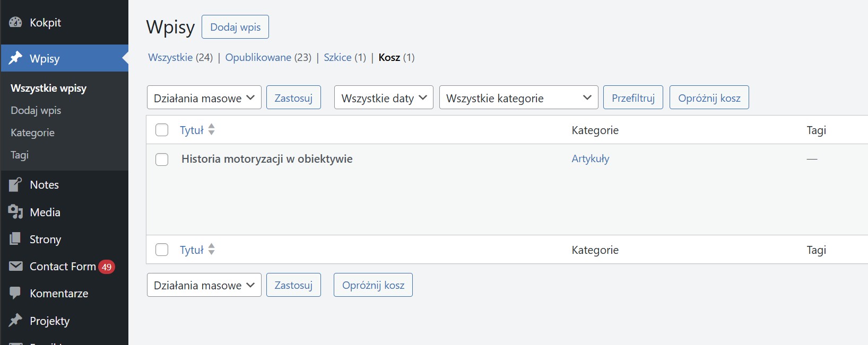Viewport: 868px width, 345px height.
Task: Click the Komentarze speech bubble icon
Action: coord(15,293)
